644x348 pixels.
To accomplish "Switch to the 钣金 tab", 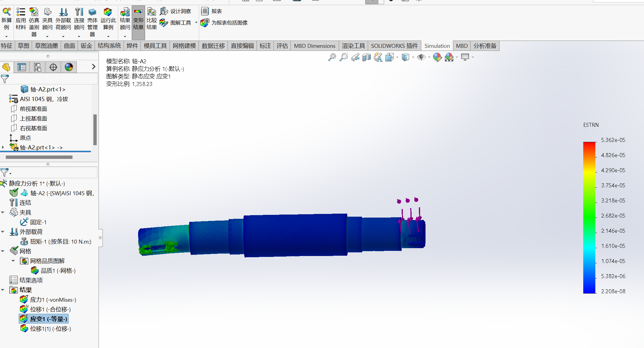I will (x=86, y=46).
